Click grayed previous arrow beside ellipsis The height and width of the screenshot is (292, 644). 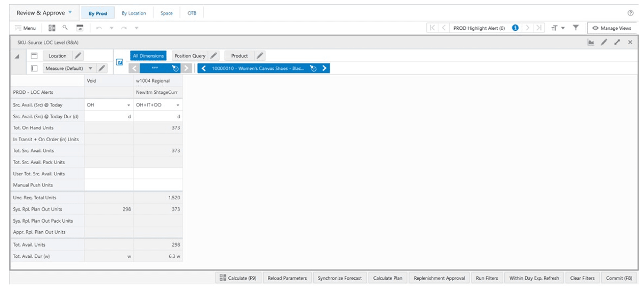tap(134, 68)
